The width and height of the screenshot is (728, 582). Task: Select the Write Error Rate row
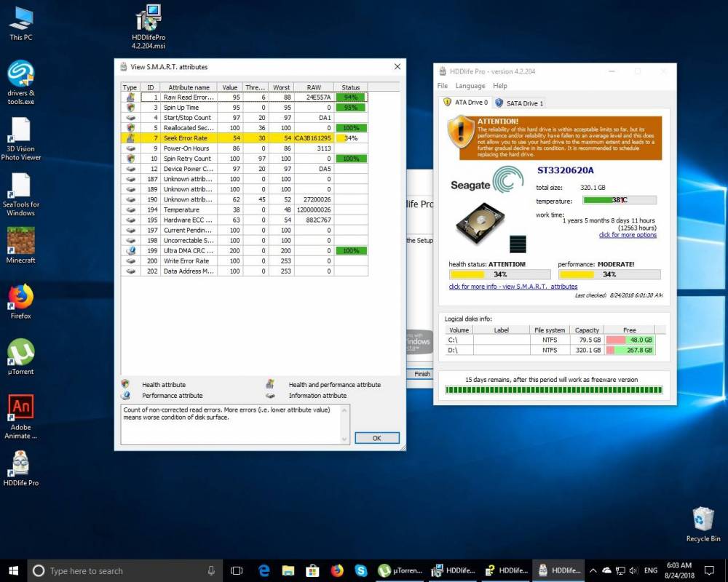(x=244, y=261)
